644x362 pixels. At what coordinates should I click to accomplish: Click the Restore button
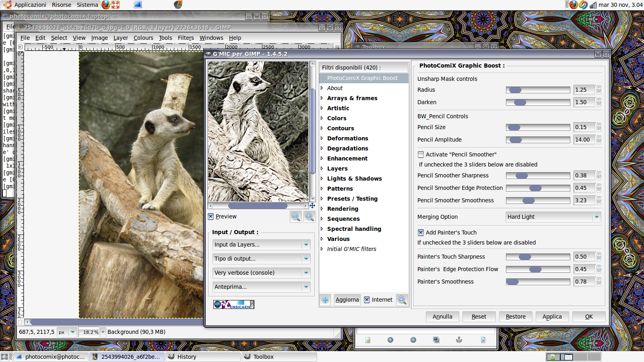click(516, 317)
